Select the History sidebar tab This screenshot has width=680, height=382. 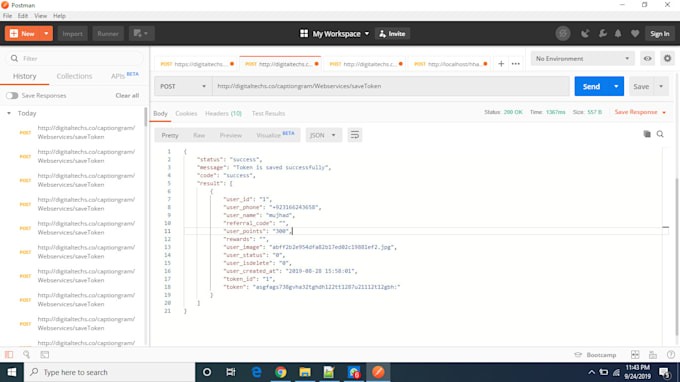click(25, 76)
